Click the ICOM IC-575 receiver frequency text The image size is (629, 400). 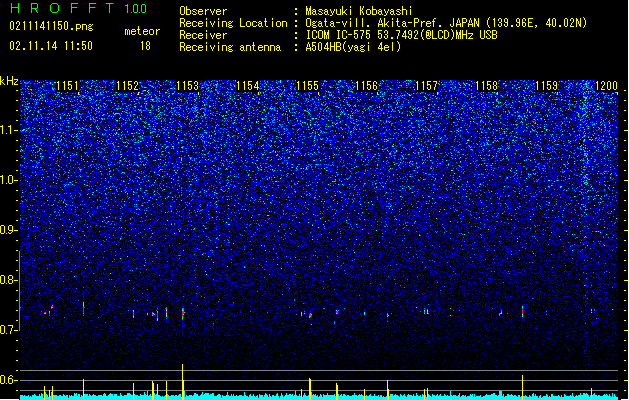point(402,35)
